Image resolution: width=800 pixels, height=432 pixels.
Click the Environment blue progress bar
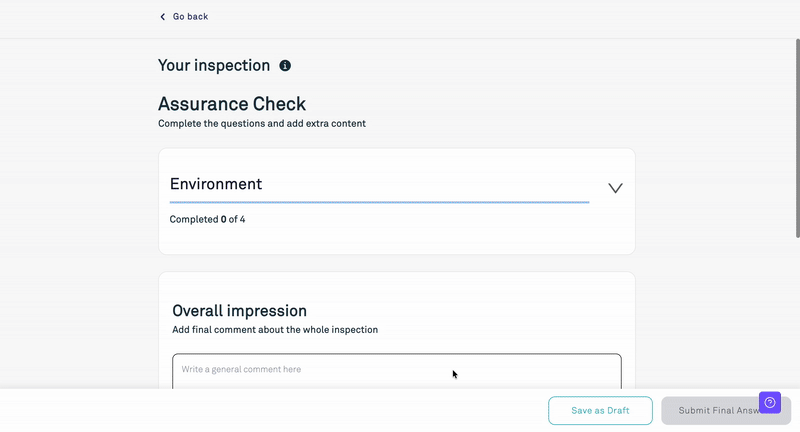pyautogui.click(x=379, y=202)
